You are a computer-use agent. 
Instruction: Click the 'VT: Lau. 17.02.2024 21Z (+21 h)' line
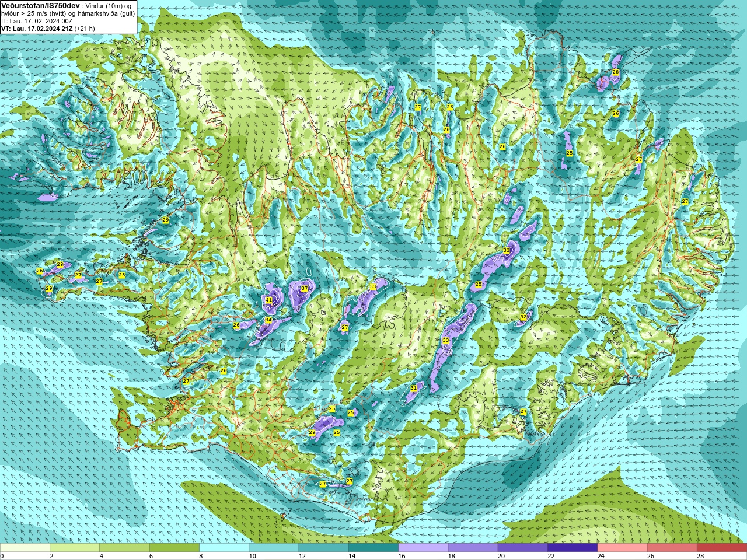click(x=48, y=29)
